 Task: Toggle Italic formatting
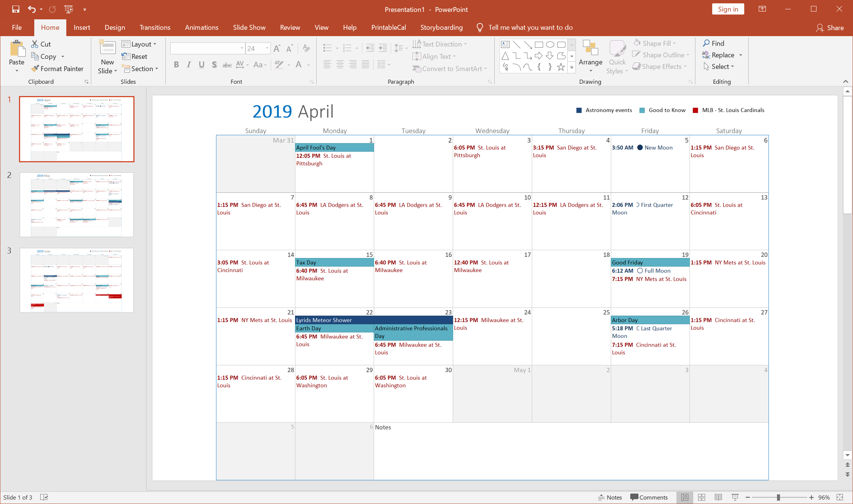click(189, 65)
